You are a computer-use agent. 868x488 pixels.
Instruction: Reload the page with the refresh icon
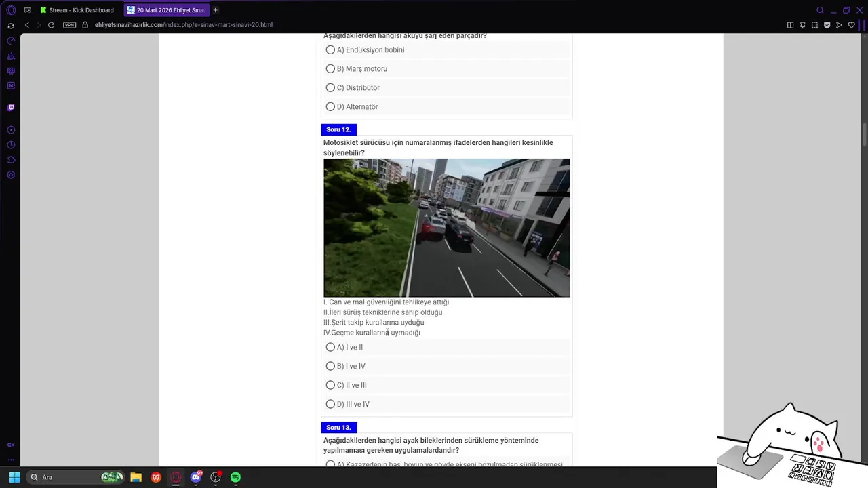(51, 25)
